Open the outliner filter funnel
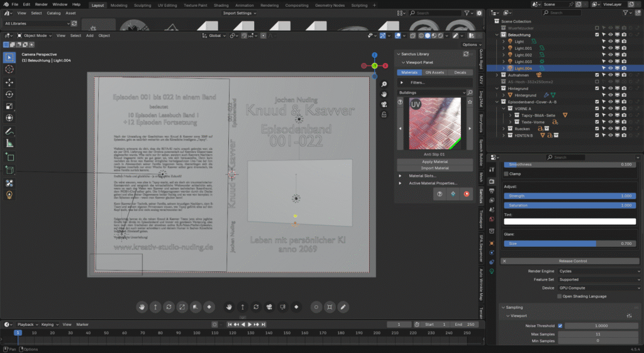Viewport: 644px width, 353px height. (x=625, y=13)
